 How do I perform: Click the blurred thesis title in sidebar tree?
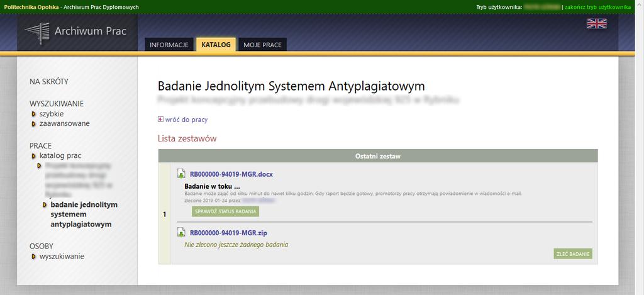click(78, 179)
